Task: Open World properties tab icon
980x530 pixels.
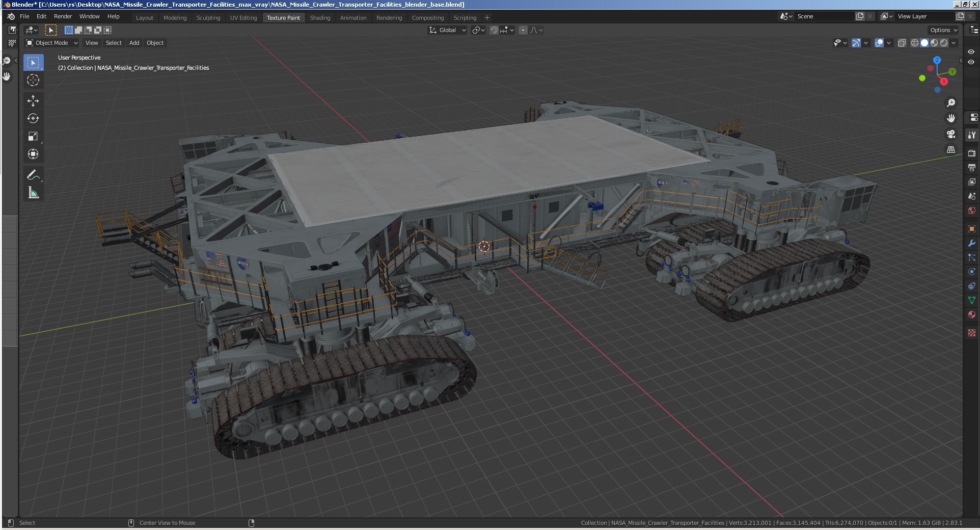Action: coord(972,210)
